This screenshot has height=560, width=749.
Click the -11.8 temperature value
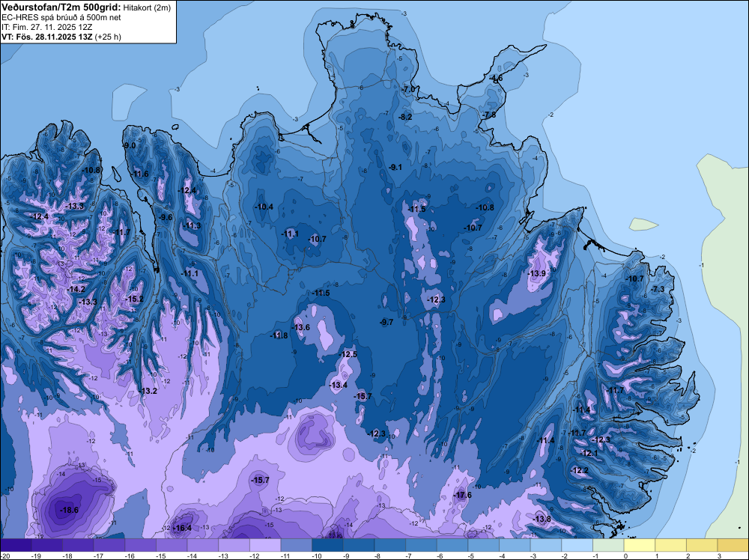pyautogui.click(x=279, y=335)
